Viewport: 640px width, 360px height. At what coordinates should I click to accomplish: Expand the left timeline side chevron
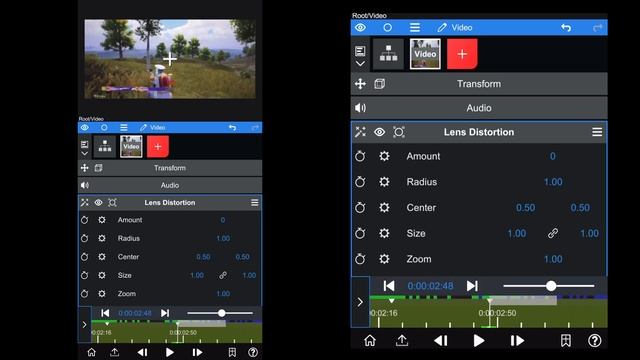[84, 325]
